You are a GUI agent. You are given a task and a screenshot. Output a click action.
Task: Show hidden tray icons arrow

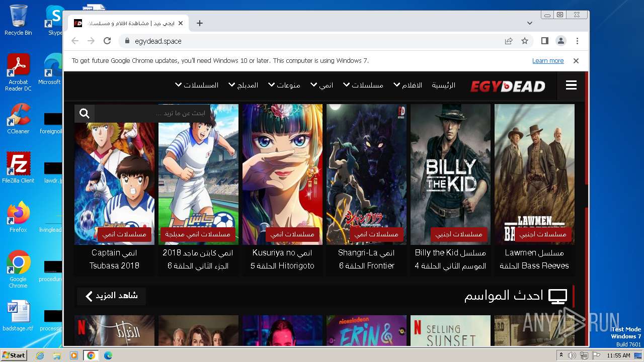coord(561,355)
